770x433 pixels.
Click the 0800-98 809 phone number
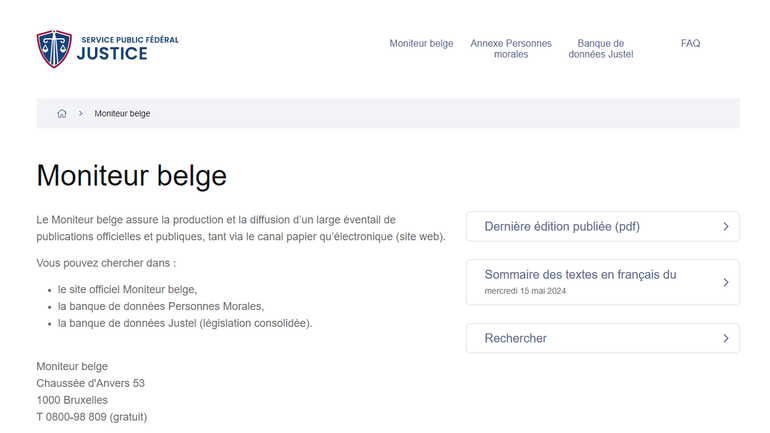pyautogui.click(x=76, y=417)
